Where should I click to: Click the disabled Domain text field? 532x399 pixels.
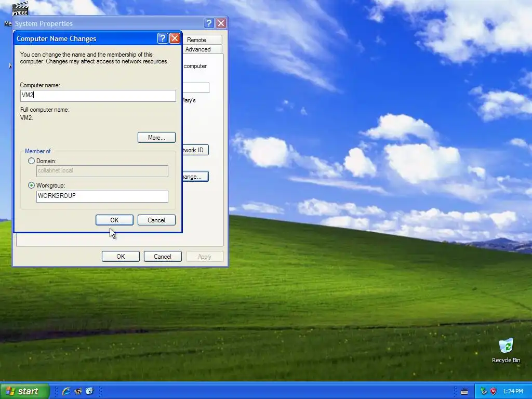(102, 171)
